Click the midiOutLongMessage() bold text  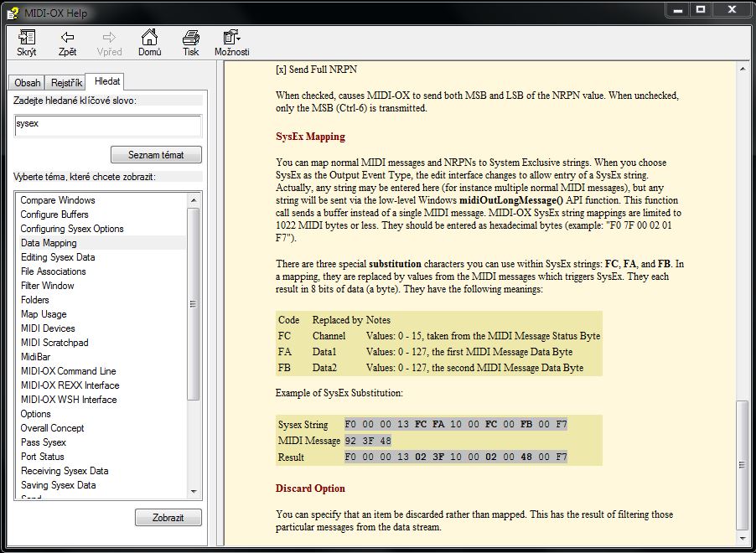511,200
